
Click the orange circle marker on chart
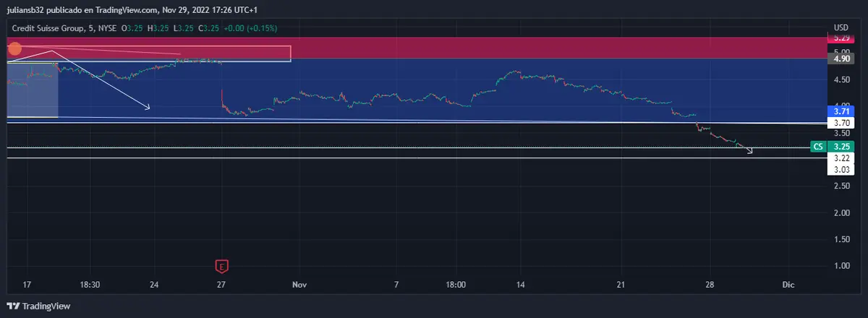coord(14,50)
